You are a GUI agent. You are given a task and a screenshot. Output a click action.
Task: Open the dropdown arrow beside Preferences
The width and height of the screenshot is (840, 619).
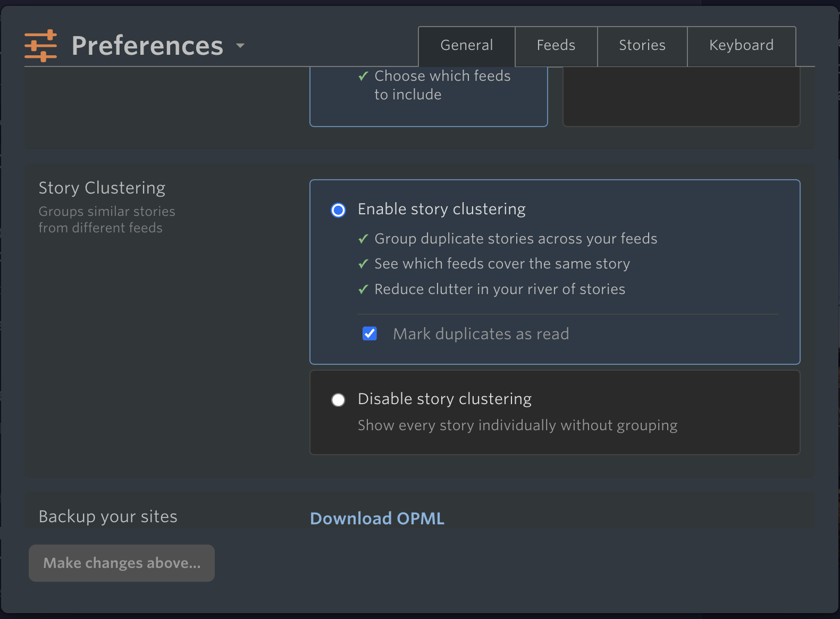click(x=240, y=46)
